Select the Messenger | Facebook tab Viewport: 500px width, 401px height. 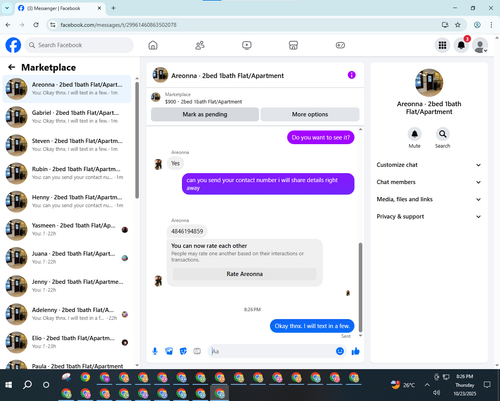(x=60, y=8)
